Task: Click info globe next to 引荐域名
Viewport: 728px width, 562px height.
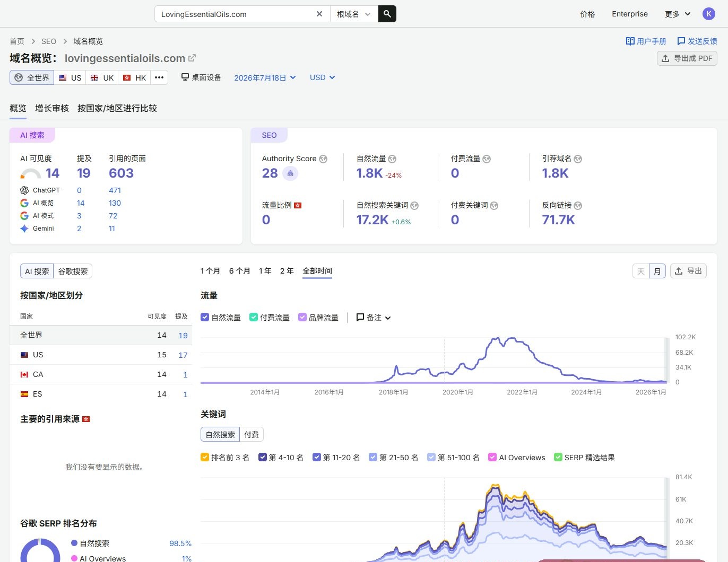Action: pos(578,159)
